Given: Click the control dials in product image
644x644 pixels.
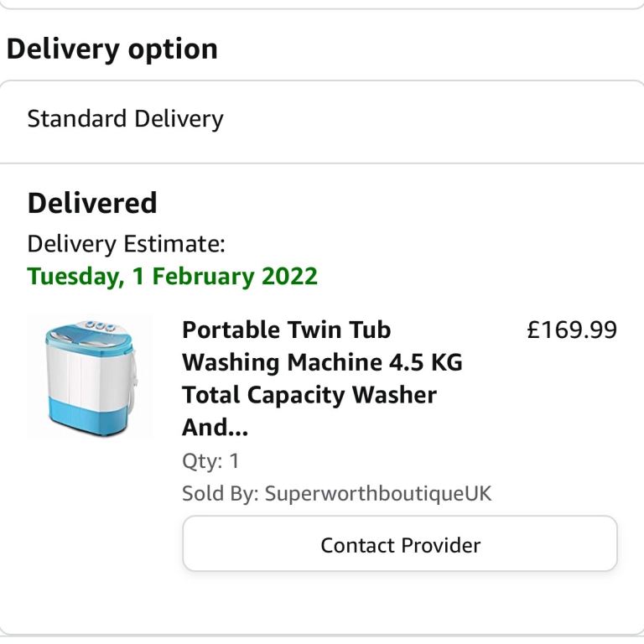Looking at the screenshot, I should pos(101,326).
